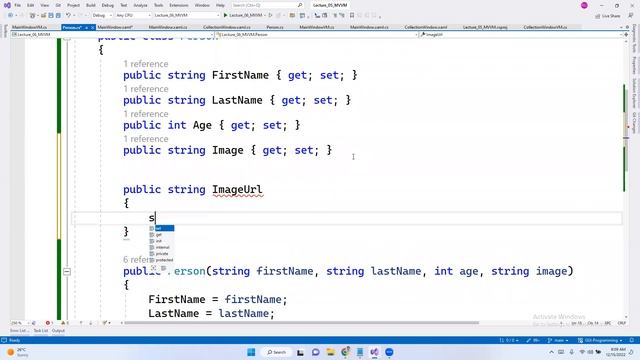
Task: Switch to the MainWindow.xaml tab
Action: pos(115,27)
